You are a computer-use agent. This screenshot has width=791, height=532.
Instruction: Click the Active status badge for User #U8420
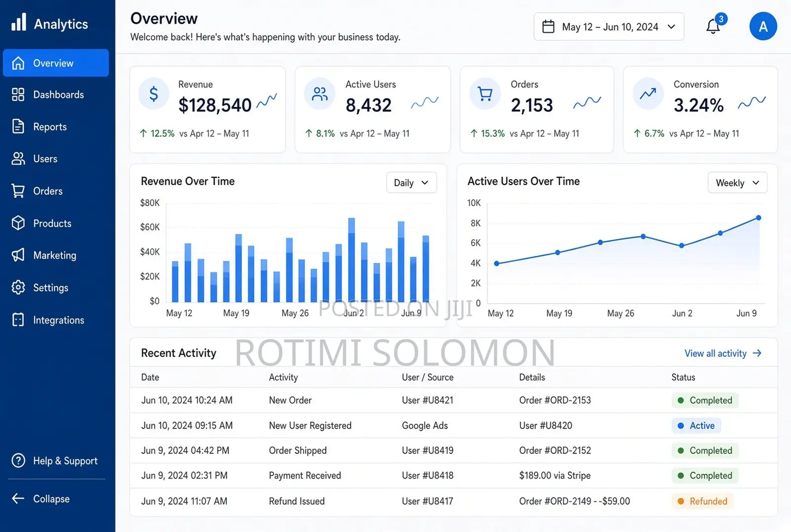[696, 425]
